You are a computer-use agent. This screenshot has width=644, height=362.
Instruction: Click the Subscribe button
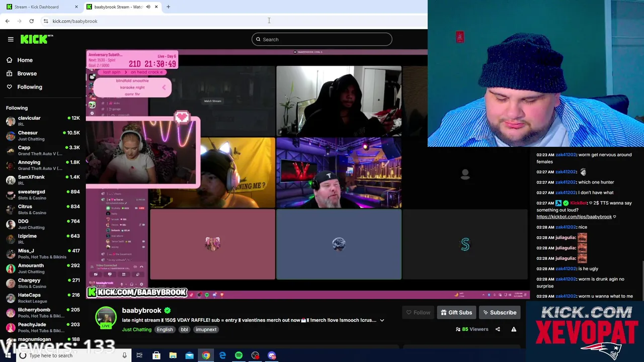500,313
